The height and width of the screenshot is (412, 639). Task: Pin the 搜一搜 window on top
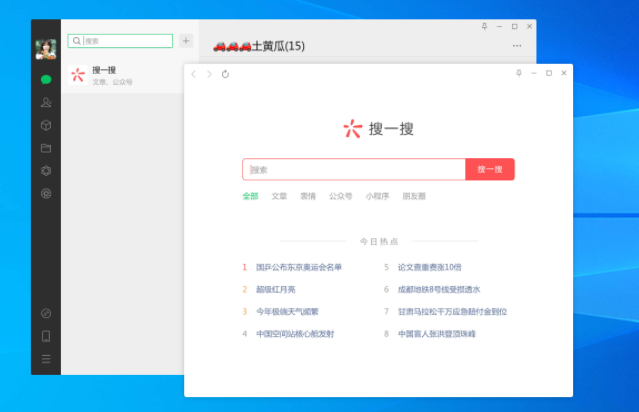pos(519,73)
